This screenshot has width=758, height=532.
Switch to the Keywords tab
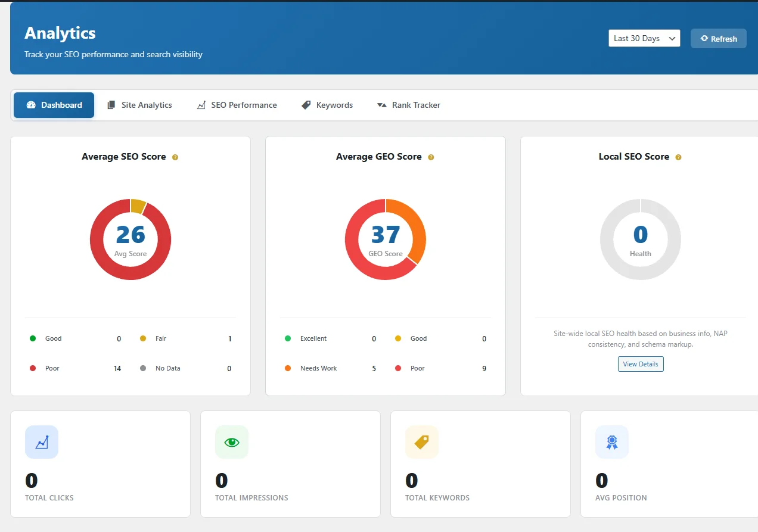(x=327, y=105)
